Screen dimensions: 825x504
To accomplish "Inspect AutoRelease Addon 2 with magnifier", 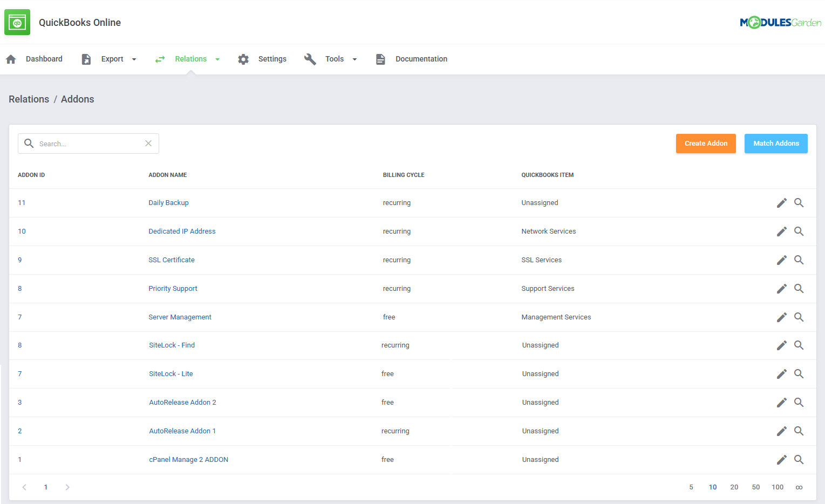I will click(799, 403).
